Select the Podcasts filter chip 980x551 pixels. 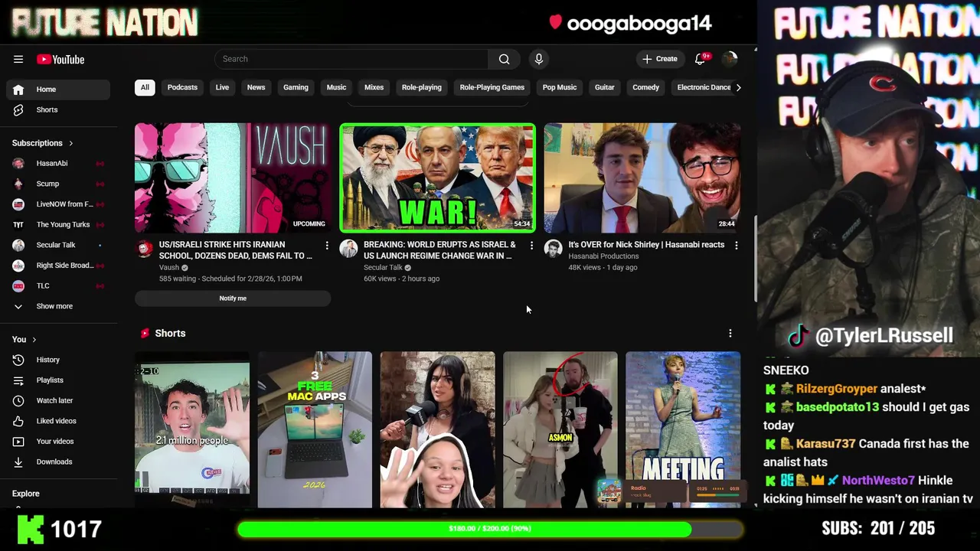pos(182,87)
